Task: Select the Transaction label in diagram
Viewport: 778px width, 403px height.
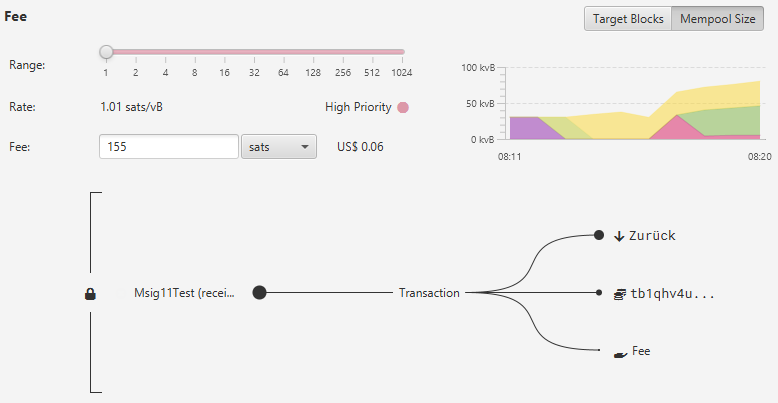Action: point(429,293)
